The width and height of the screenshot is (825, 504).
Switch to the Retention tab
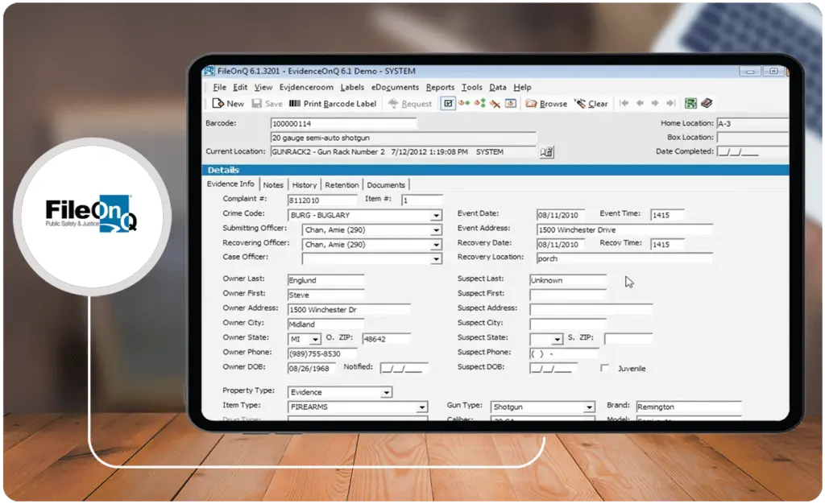(x=342, y=185)
